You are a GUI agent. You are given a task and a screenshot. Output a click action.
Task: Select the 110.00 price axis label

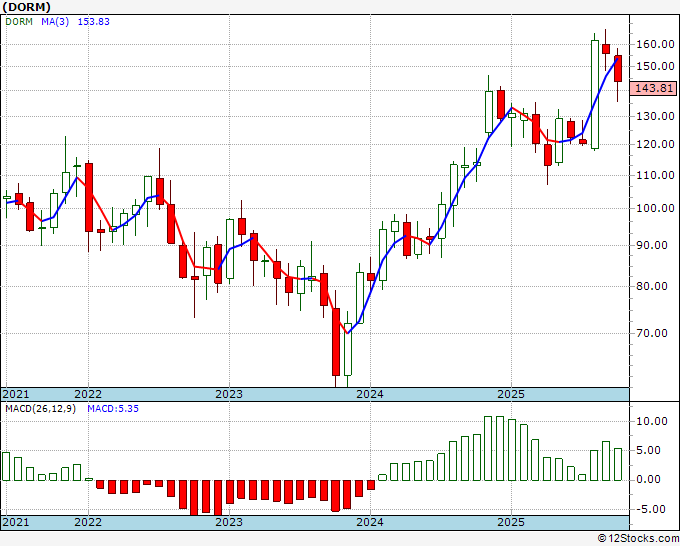coord(655,176)
